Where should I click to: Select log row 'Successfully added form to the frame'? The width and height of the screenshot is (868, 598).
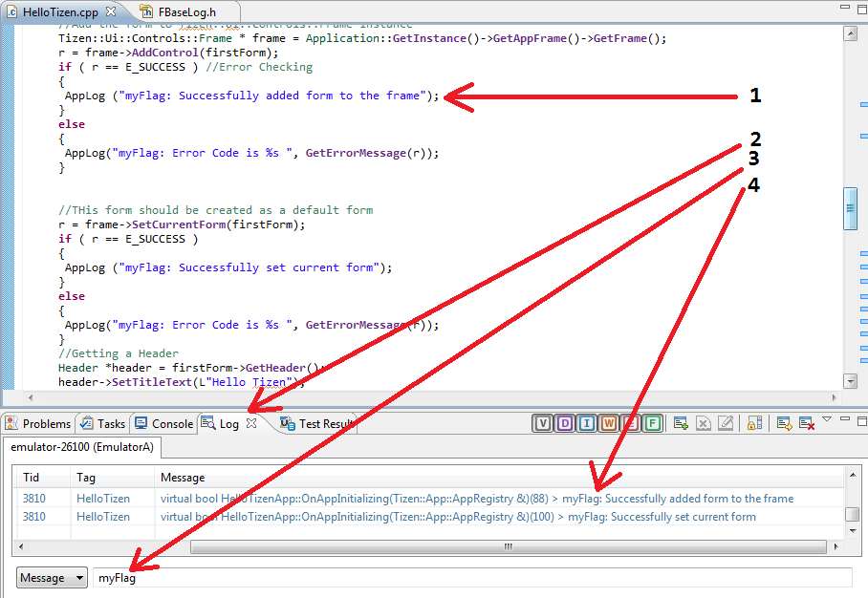429,499
